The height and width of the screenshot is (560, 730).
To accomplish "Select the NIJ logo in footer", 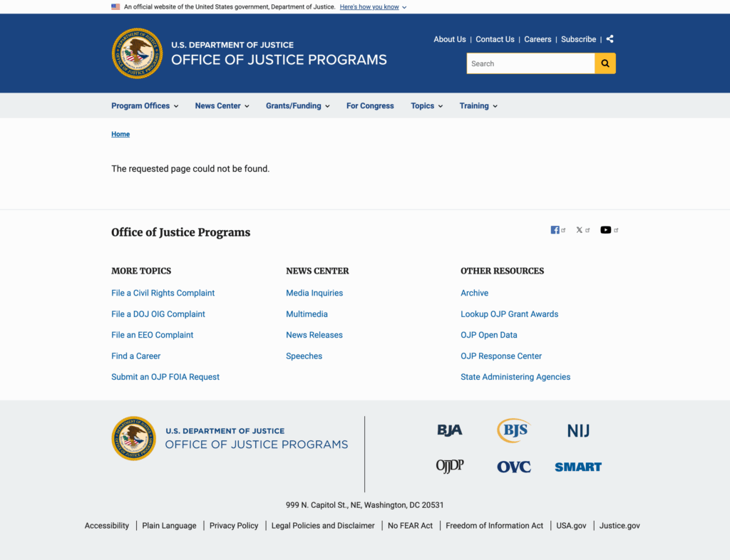I will (578, 430).
